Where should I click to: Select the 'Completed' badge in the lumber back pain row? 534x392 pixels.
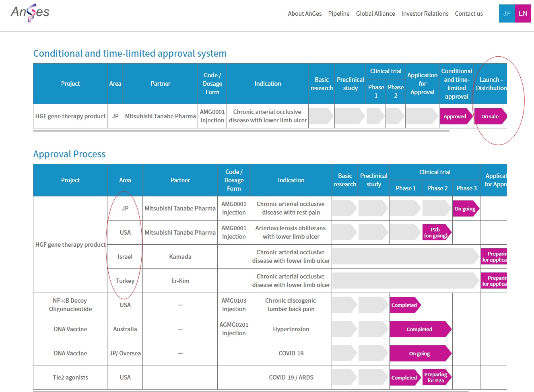tap(405, 305)
